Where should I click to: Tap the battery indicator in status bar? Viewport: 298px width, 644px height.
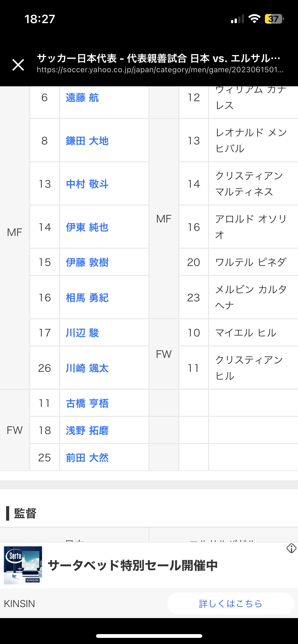pyautogui.click(x=274, y=19)
